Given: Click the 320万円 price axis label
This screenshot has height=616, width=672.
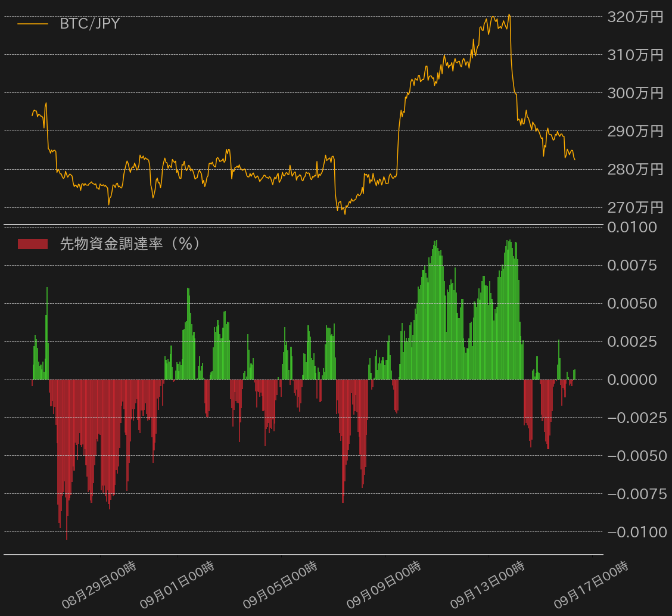Looking at the screenshot, I should (635, 17).
